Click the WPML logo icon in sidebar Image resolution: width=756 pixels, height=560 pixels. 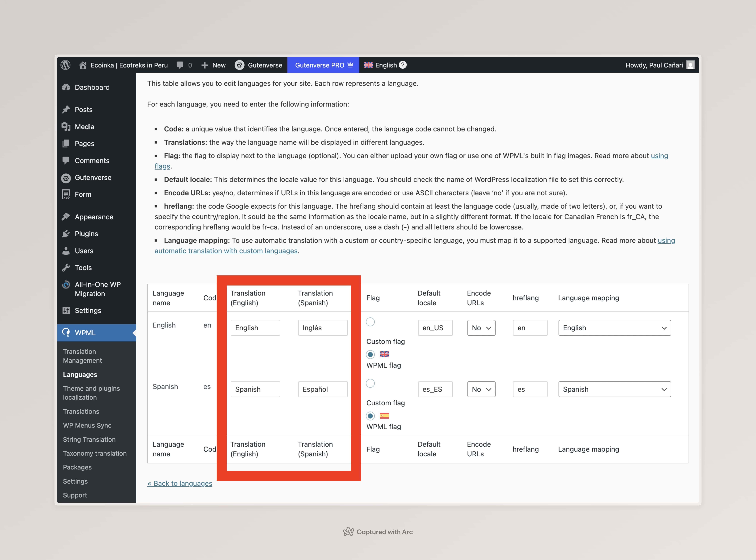66,333
